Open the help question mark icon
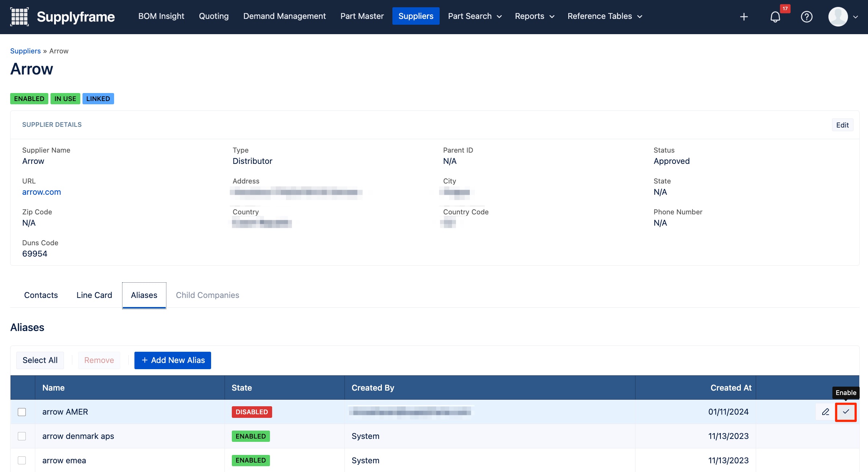This screenshot has width=868, height=472. point(807,17)
